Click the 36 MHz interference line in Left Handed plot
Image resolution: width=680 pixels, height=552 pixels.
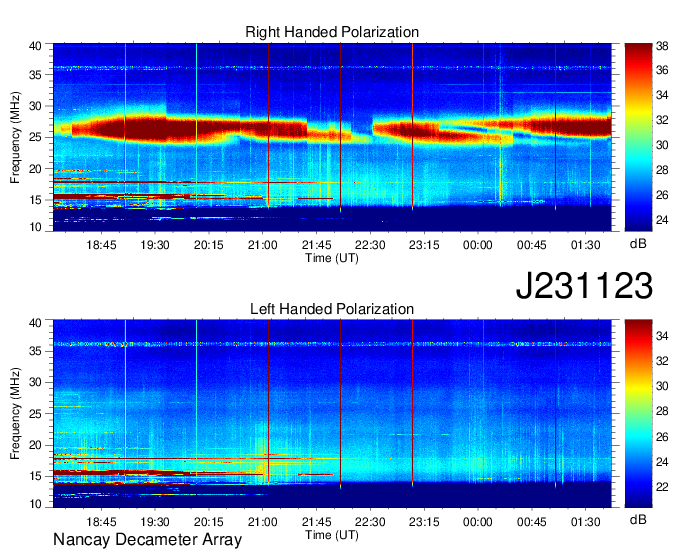click(332, 344)
